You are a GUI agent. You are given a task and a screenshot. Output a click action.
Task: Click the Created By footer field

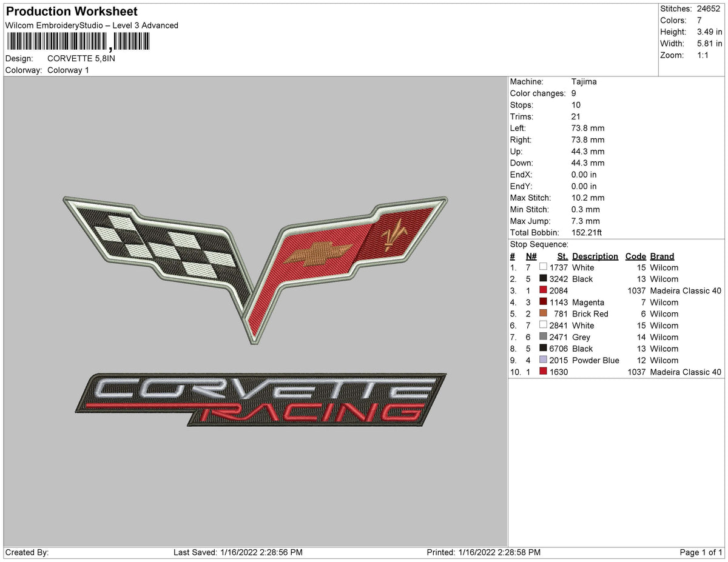tap(24, 552)
